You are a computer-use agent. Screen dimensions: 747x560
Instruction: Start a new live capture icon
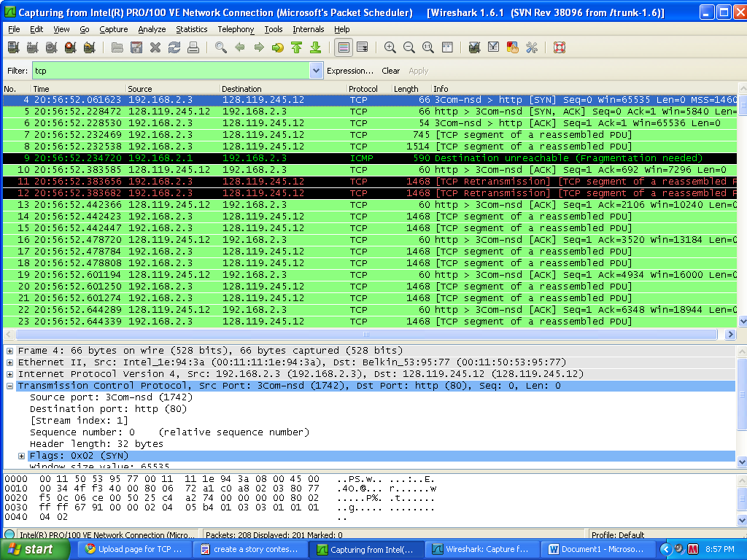tap(52, 47)
